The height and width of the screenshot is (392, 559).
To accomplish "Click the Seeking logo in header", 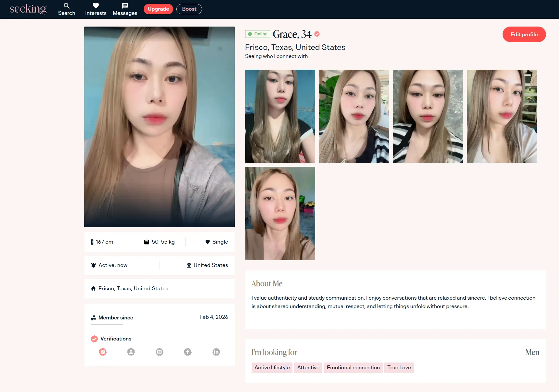I will (28, 9).
